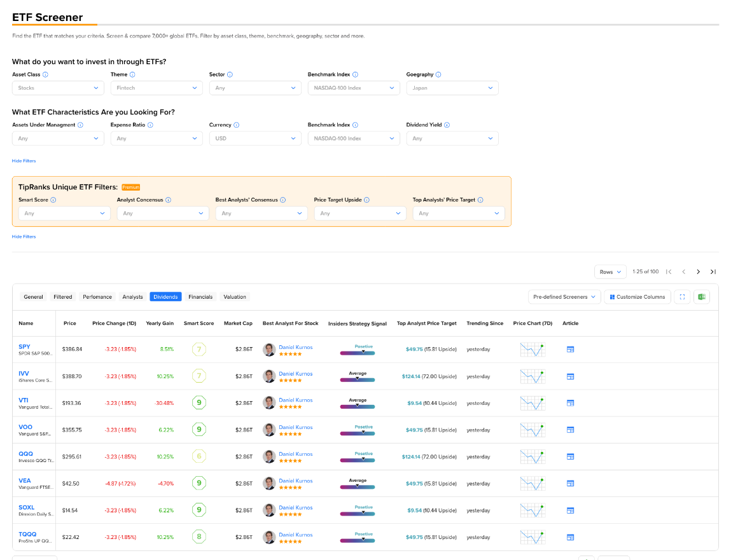Image resolution: width=731 pixels, height=560 pixels.
Task: Click the Best Analysts' Consensus info icon
Action: coord(283,200)
